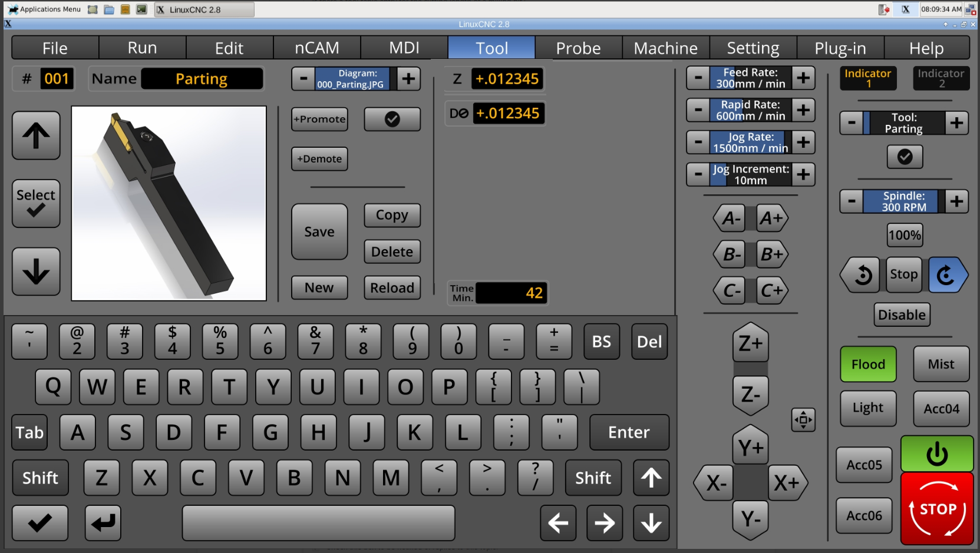Decrease the Jog Rate with minus
The height and width of the screenshot is (553, 980).
(698, 143)
